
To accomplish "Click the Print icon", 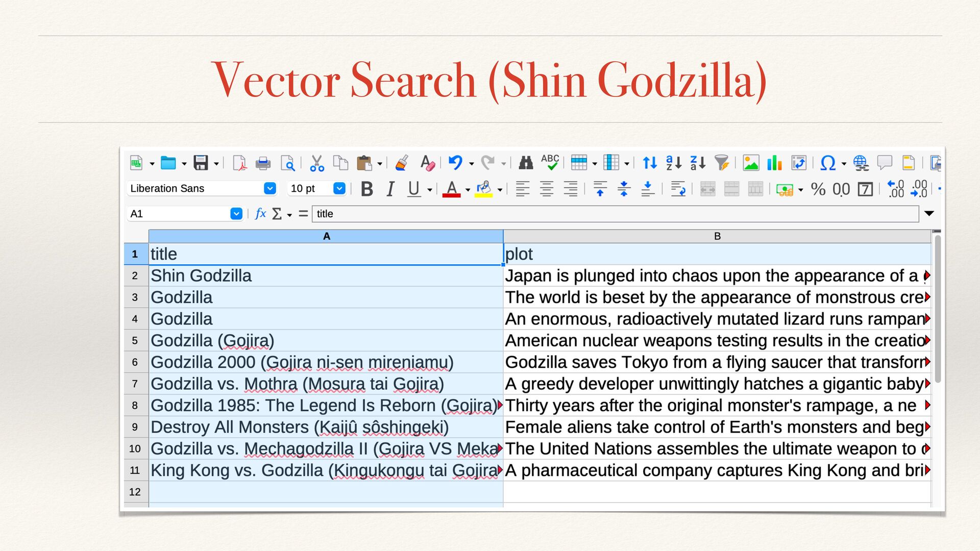I will [x=263, y=163].
